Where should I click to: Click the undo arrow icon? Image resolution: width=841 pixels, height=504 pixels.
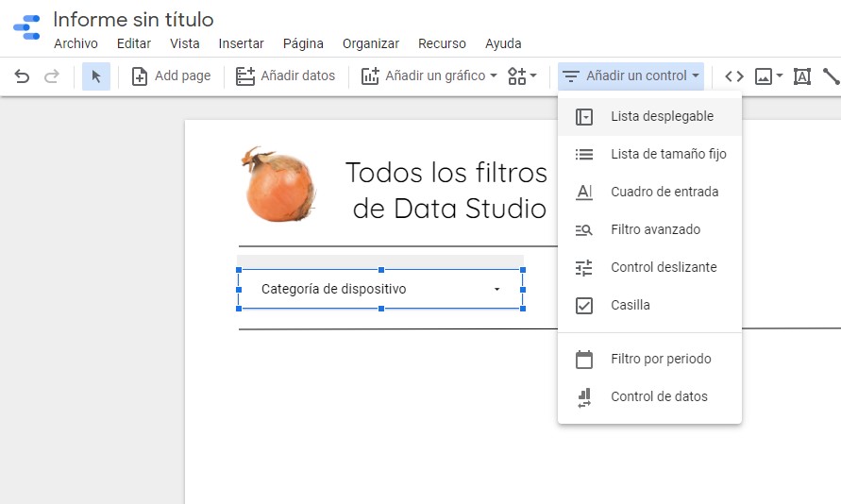point(22,76)
